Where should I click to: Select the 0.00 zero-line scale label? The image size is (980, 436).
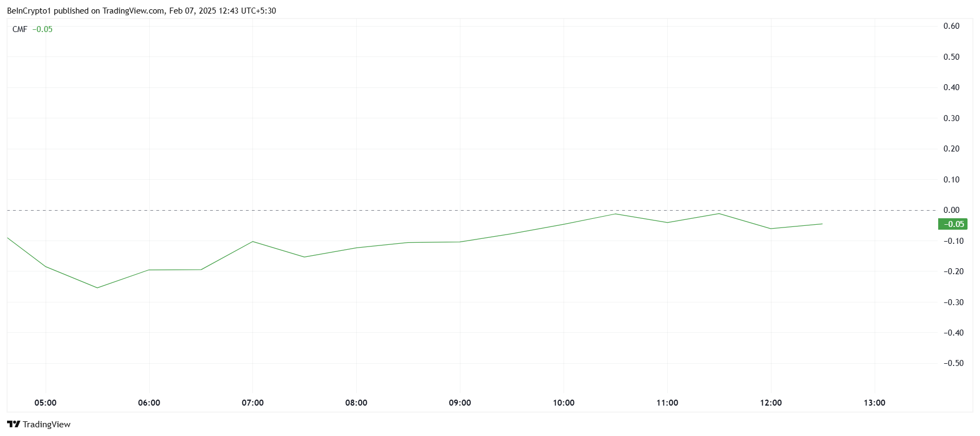coord(951,210)
